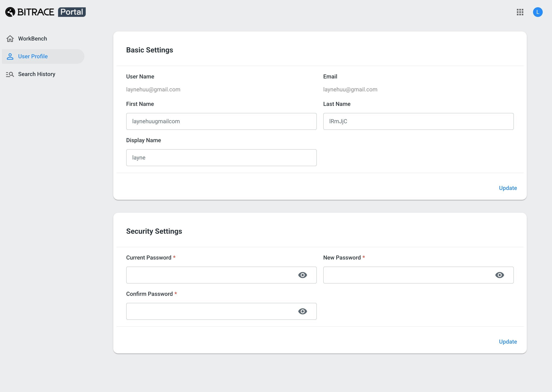
Task: Select User Profile in the sidebar
Action: point(33,56)
